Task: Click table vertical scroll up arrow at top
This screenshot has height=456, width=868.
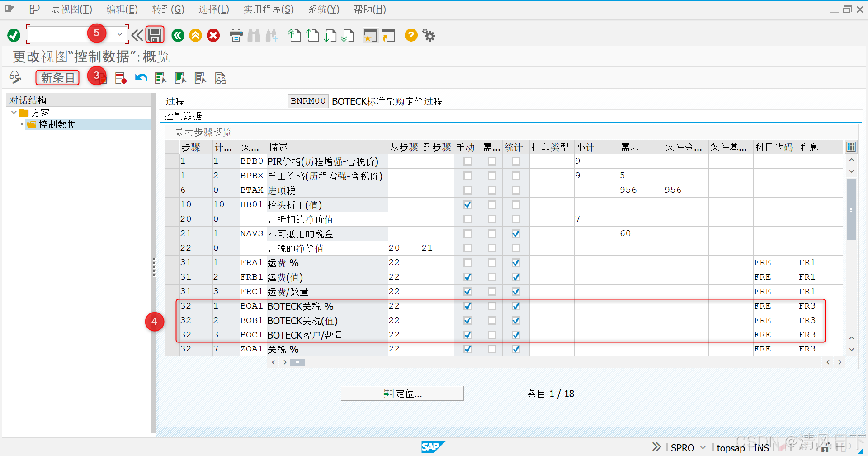Action: click(851, 160)
